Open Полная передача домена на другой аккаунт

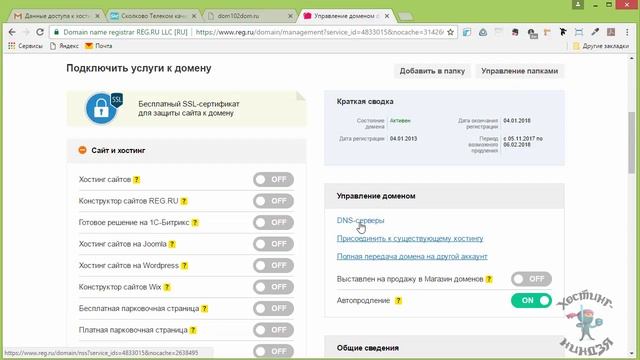tap(412, 256)
